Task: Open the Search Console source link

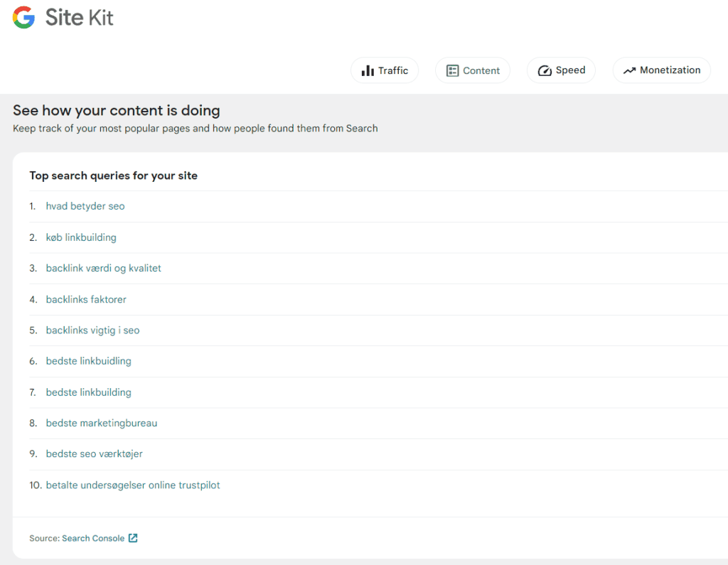Action: [x=93, y=538]
